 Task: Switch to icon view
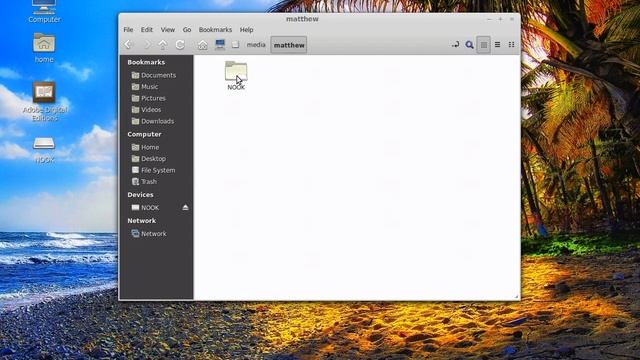click(484, 45)
